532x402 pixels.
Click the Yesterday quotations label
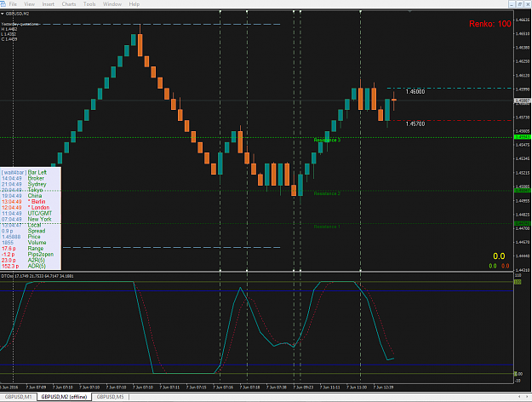click(x=20, y=24)
